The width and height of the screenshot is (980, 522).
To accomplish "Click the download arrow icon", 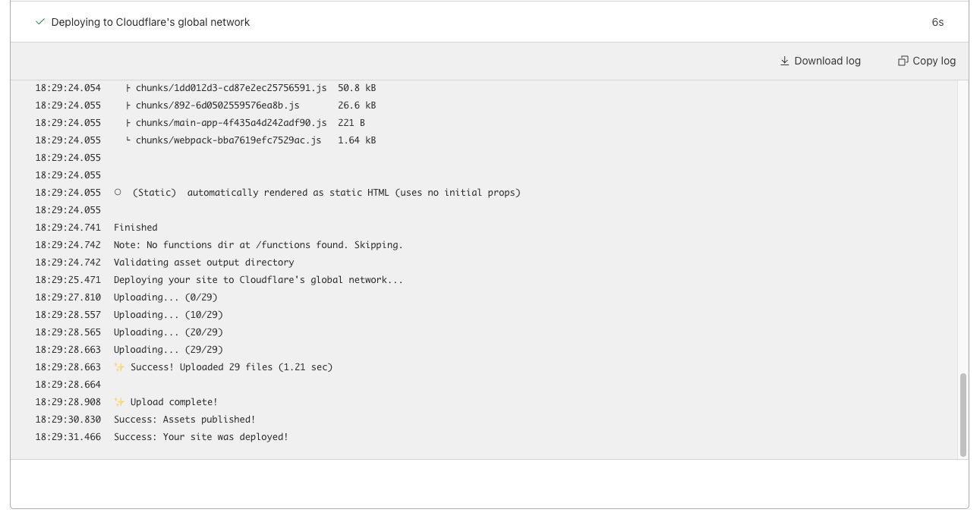I will 785,61.
